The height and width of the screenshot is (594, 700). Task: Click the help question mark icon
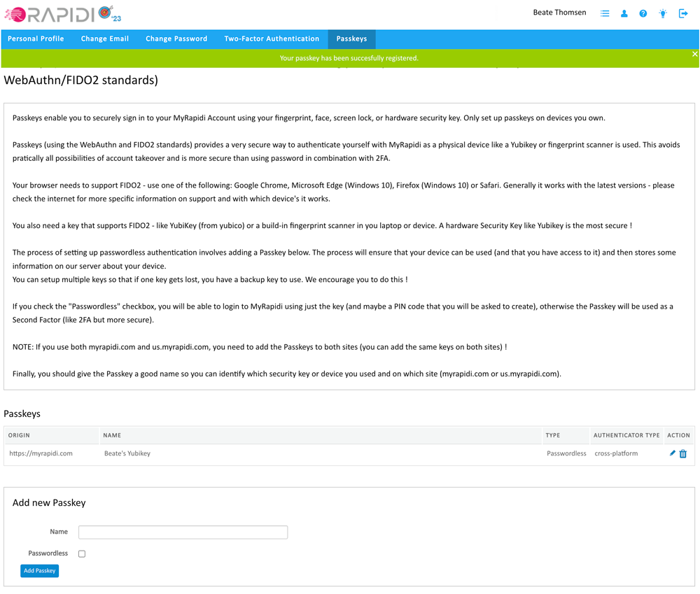(x=643, y=13)
